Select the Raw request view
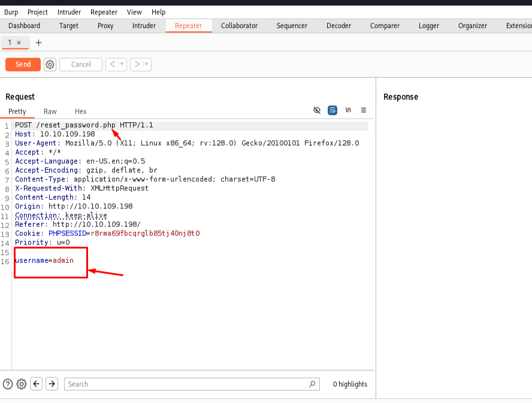The width and height of the screenshot is (532, 403). [50, 111]
